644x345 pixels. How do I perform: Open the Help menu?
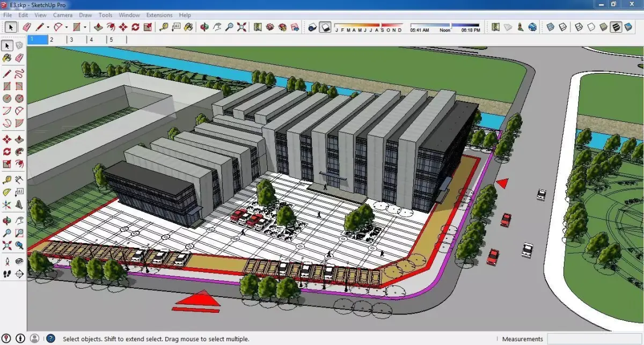tap(185, 15)
